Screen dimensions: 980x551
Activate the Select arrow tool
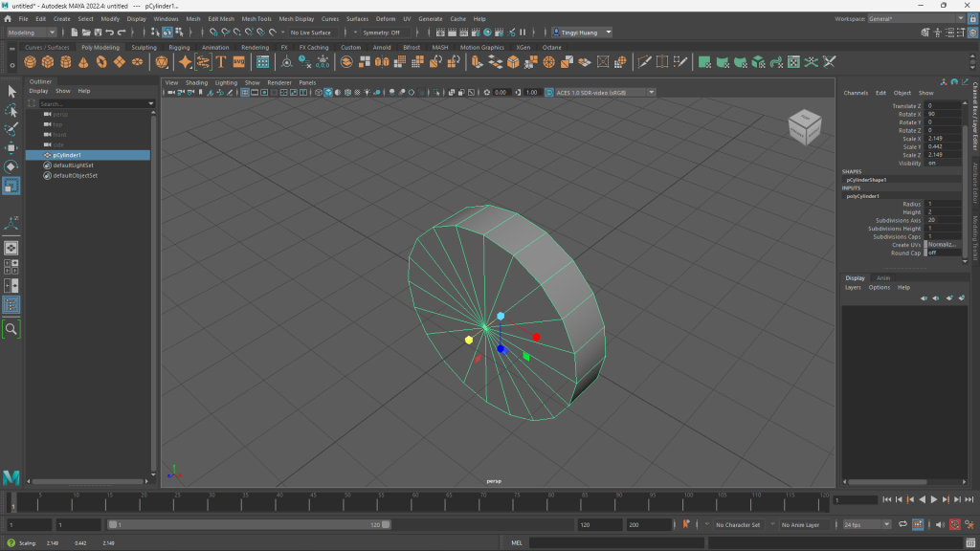(11, 92)
